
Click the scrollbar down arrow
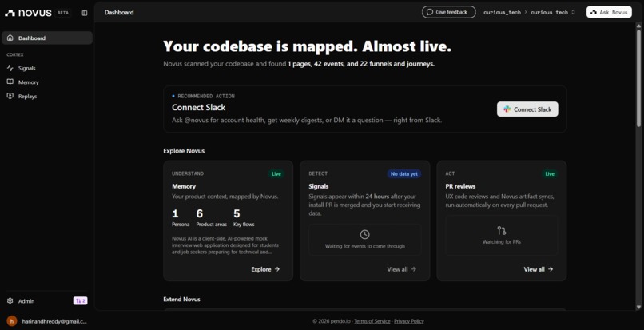coord(638,307)
